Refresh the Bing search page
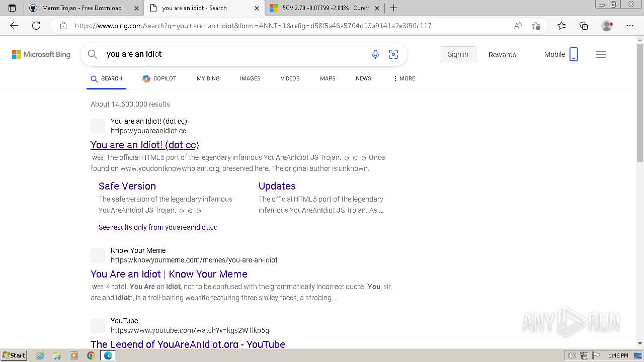 click(x=36, y=26)
